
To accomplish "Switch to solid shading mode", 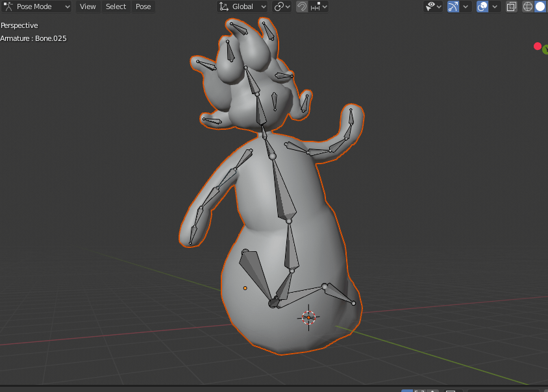I will tap(540, 6).
